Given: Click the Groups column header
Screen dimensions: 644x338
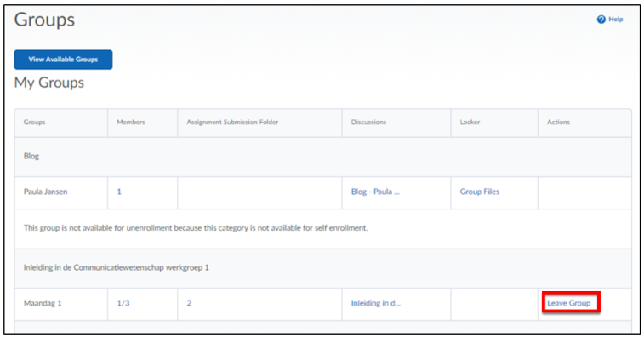Looking at the screenshot, I should coord(35,122).
